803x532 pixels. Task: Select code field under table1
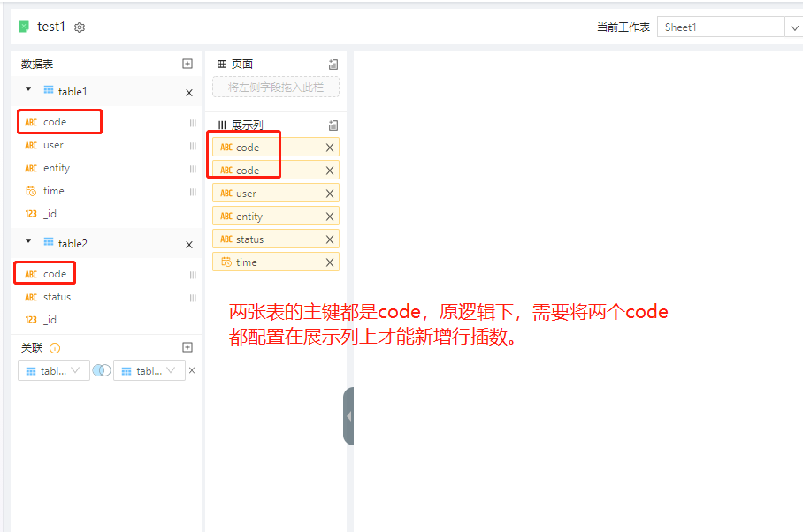click(x=55, y=122)
